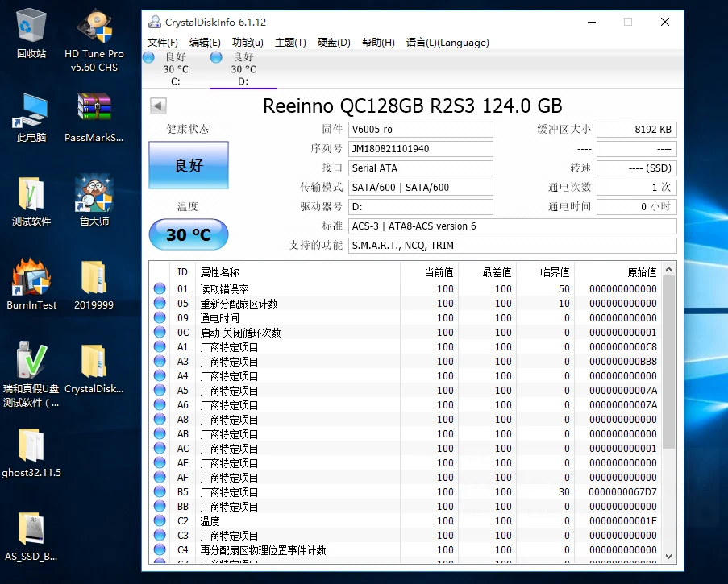Launch the BurnInTest desktop shortcut

[31, 285]
